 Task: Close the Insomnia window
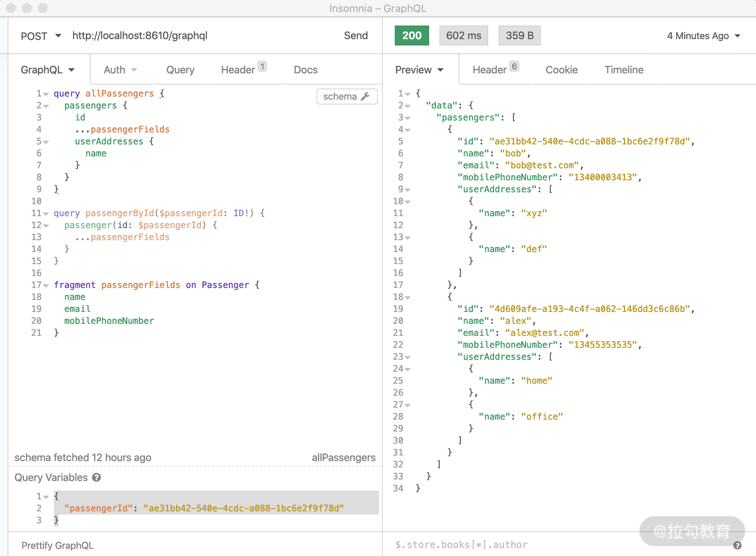point(11,8)
